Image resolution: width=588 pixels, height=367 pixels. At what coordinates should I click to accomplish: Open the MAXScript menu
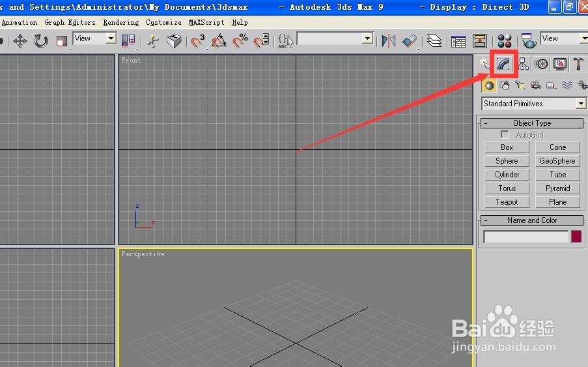[x=206, y=23]
